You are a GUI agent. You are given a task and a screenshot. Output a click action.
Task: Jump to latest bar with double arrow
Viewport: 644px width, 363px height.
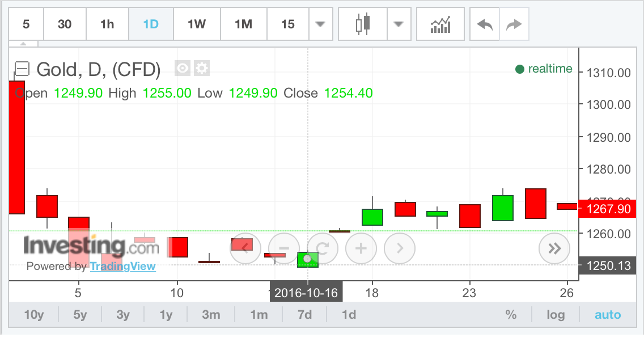coord(554,248)
